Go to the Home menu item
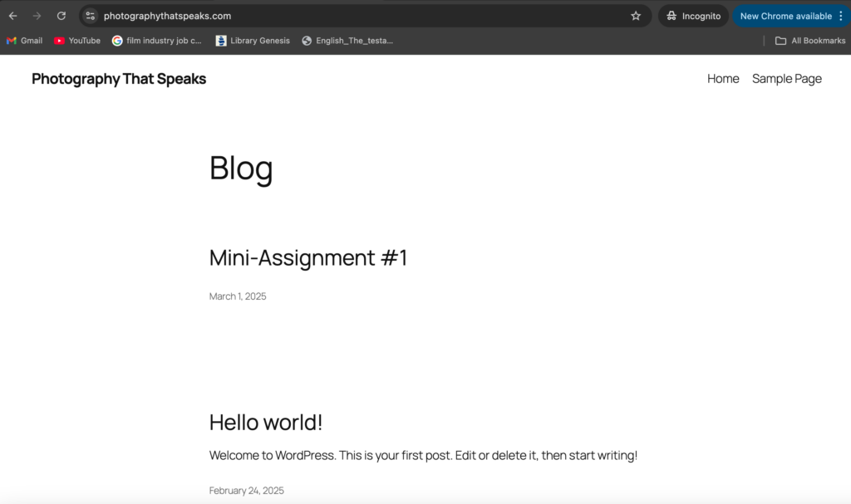The width and height of the screenshot is (851, 504). click(x=723, y=79)
